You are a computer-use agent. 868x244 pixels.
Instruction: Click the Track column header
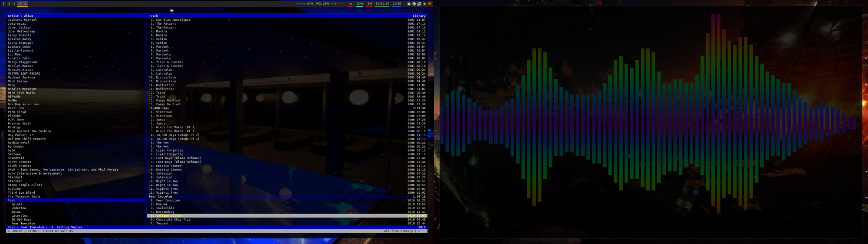[154, 16]
